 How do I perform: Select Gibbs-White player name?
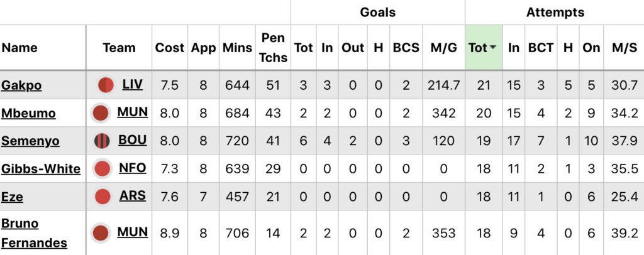point(41,168)
